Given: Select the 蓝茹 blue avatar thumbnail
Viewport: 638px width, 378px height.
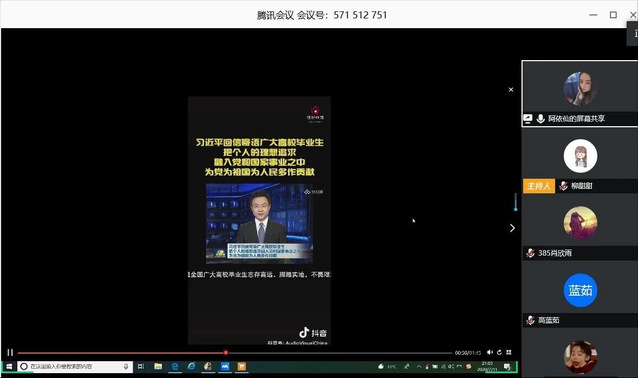Looking at the screenshot, I should [x=580, y=290].
